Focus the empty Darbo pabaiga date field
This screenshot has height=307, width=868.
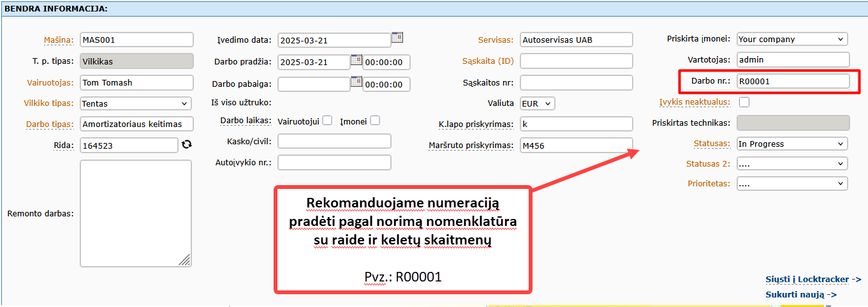click(x=314, y=84)
